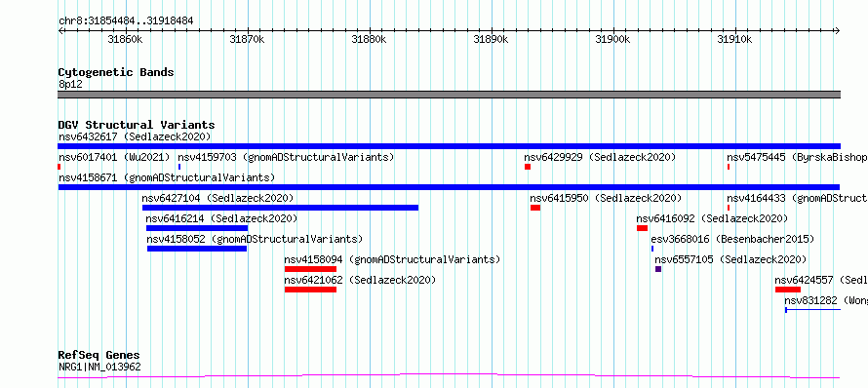Open the nsv6557105 (Sedlazeck2020) label
This screenshot has height=388, width=868.
[x=730, y=259]
